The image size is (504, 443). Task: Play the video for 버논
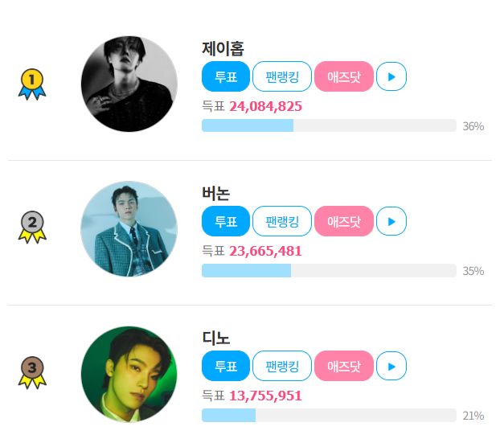pyautogui.click(x=391, y=221)
